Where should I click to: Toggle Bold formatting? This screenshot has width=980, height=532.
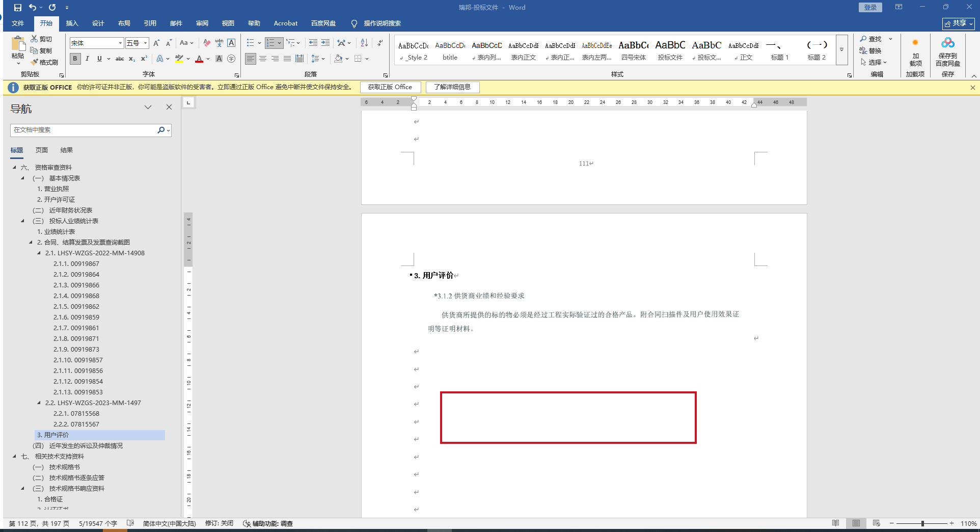pos(75,59)
